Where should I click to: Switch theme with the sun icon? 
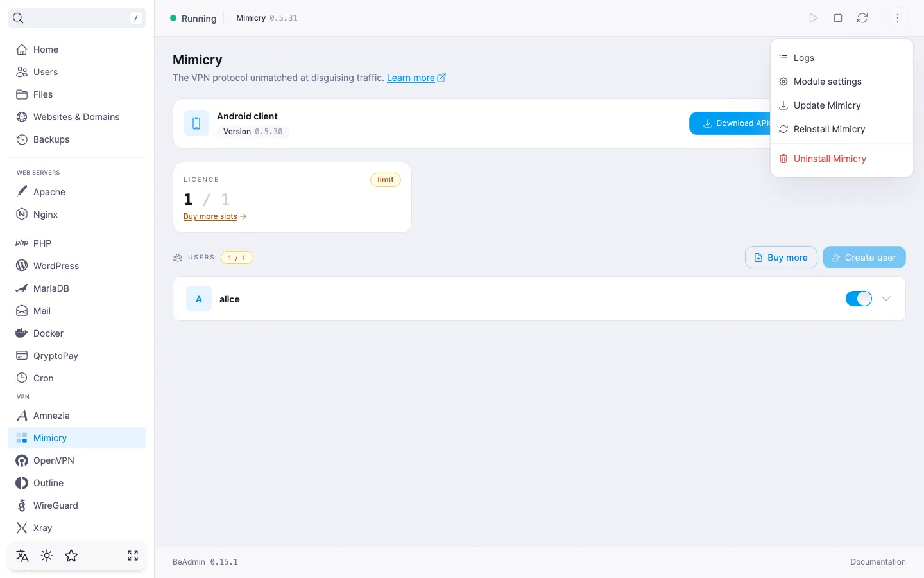[47, 556]
